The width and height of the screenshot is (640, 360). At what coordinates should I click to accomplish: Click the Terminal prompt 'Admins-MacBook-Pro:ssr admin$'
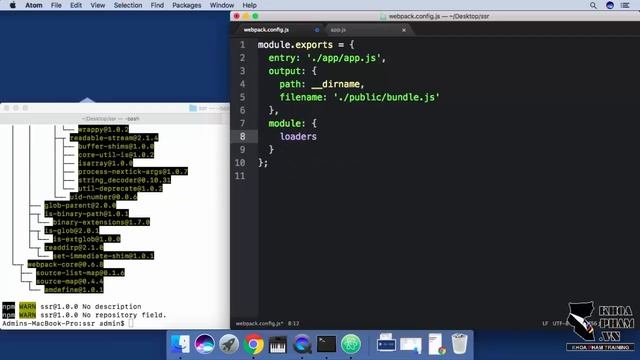[x=63, y=323]
